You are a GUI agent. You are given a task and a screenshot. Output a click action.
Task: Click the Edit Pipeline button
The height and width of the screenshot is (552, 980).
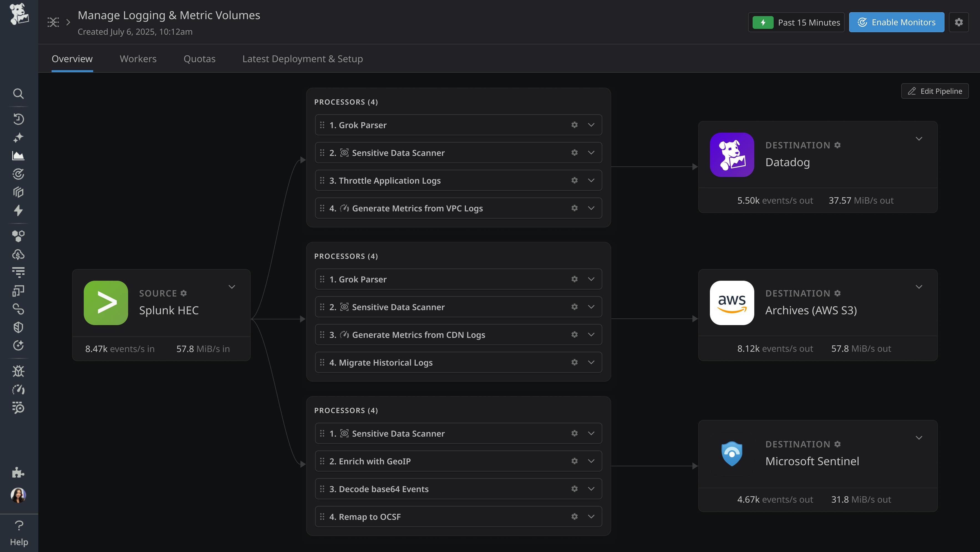(x=935, y=91)
